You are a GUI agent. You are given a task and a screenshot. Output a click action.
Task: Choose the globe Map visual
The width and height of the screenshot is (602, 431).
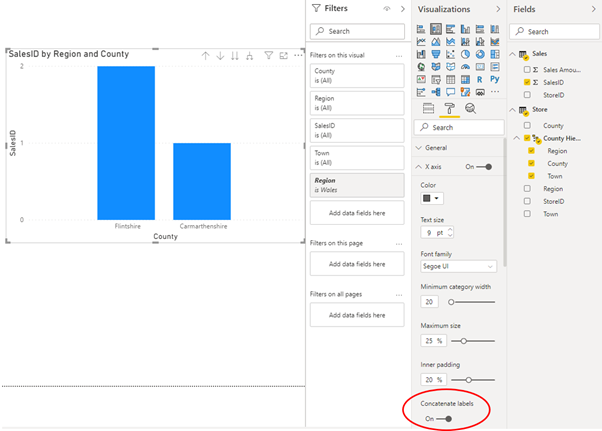pyautogui.click(x=421, y=67)
